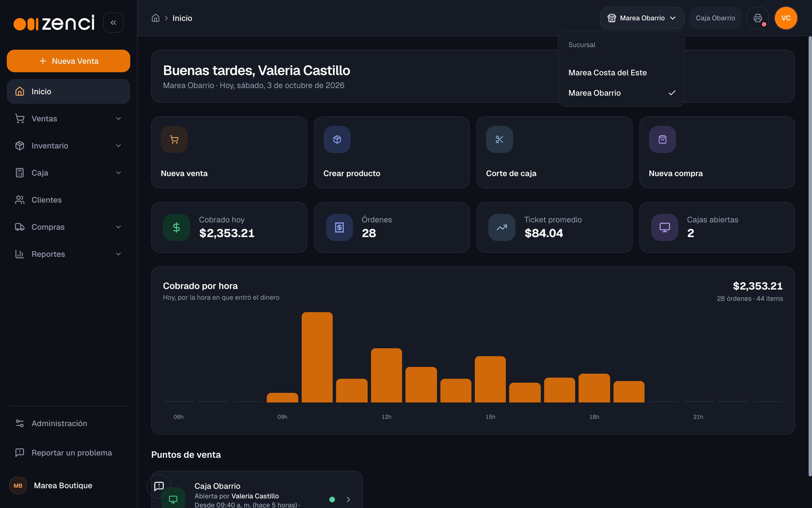Click the page vertical scrollbar
Image resolution: width=812 pixels, height=508 pixels.
[x=810, y=255]
